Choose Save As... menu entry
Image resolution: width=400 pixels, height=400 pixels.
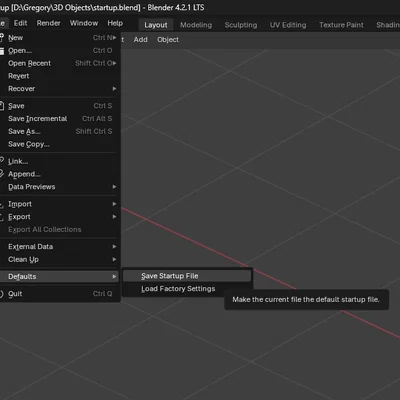[x=59, y=131]
